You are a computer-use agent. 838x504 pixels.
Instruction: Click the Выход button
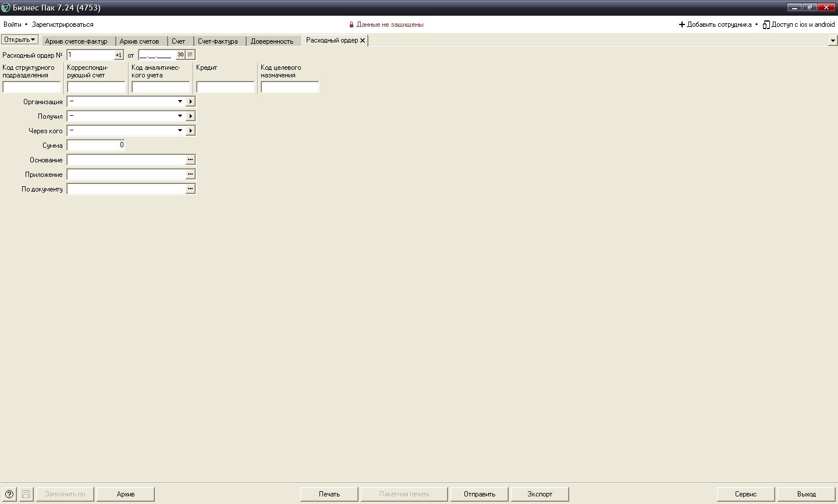(x=807, y=494)
